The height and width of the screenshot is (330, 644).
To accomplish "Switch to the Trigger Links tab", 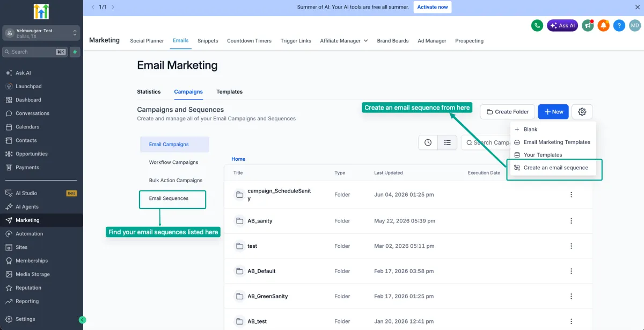I will 296,41.
